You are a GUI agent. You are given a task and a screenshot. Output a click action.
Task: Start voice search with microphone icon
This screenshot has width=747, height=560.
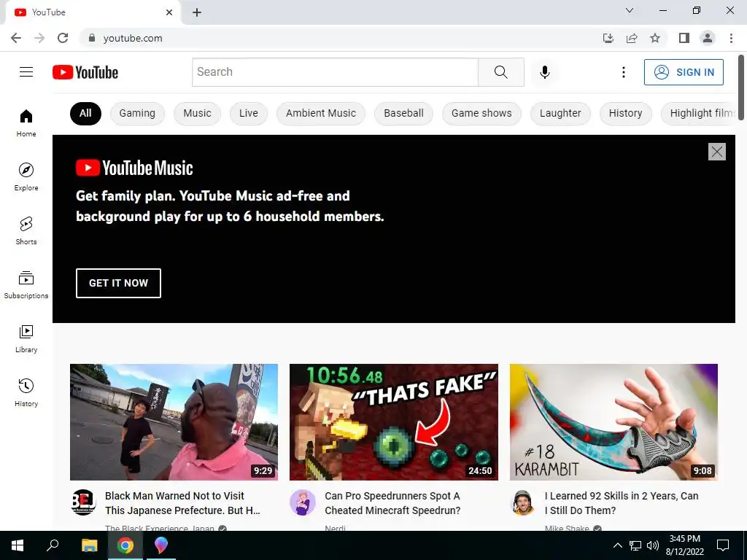click(x=544, y=72)
